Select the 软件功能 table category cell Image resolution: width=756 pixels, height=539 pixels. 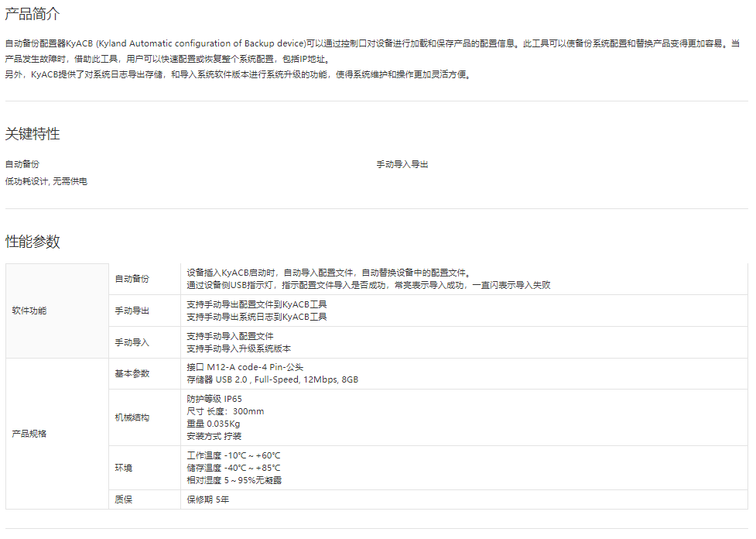coord(29,311)
